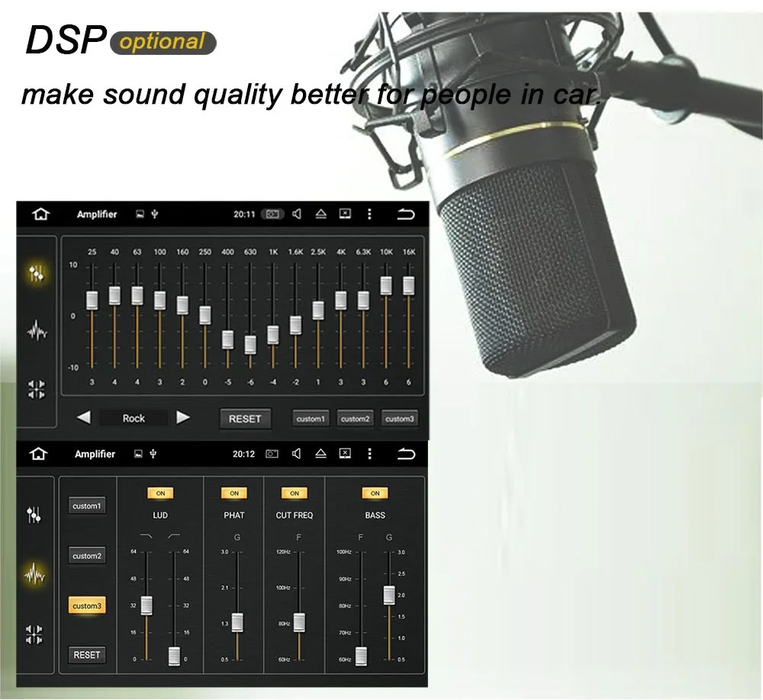Open the equalizer sliders tab in the lower screen sidebar
This screenshot has width=763, height=700.
pos(34,515)
